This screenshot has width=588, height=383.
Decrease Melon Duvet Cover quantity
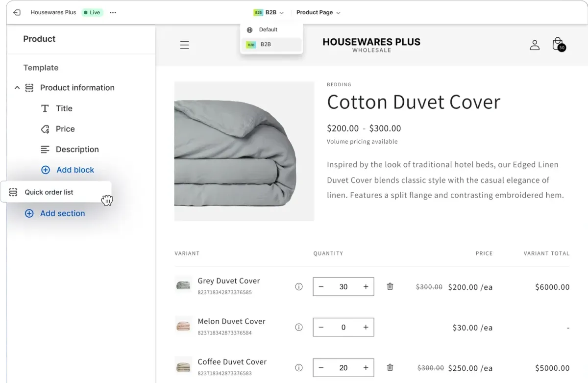click(321, 327)
